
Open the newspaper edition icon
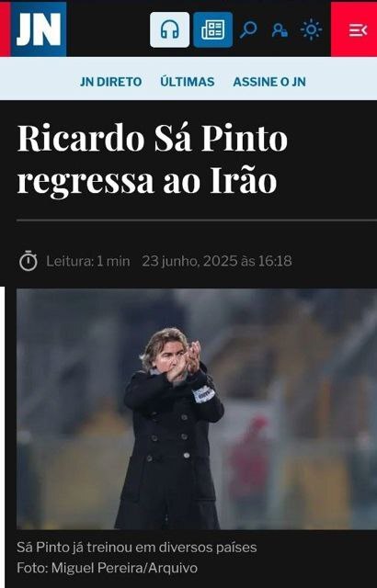tap(212, 29)
